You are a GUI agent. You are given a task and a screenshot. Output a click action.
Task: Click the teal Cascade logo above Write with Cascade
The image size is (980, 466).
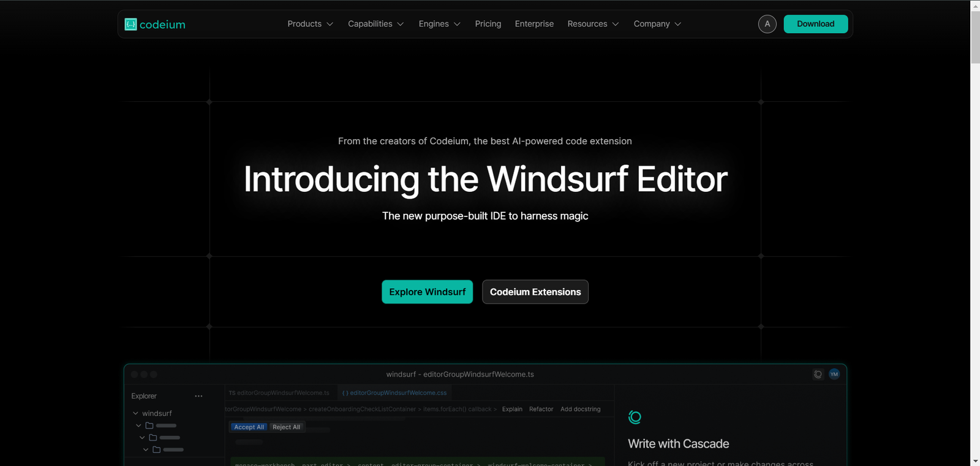[x=635, y=418]
